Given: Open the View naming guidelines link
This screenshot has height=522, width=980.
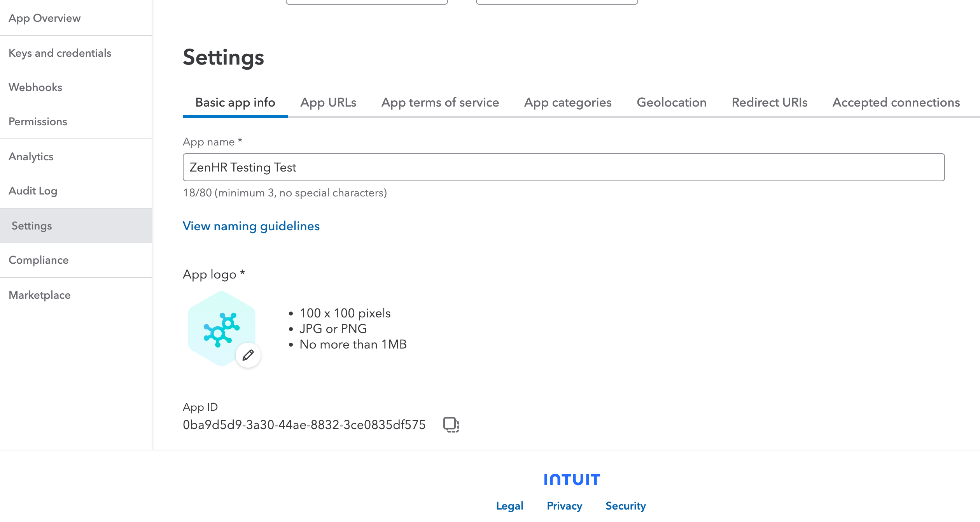Looking at the screenshot, I should coord(251,226).
